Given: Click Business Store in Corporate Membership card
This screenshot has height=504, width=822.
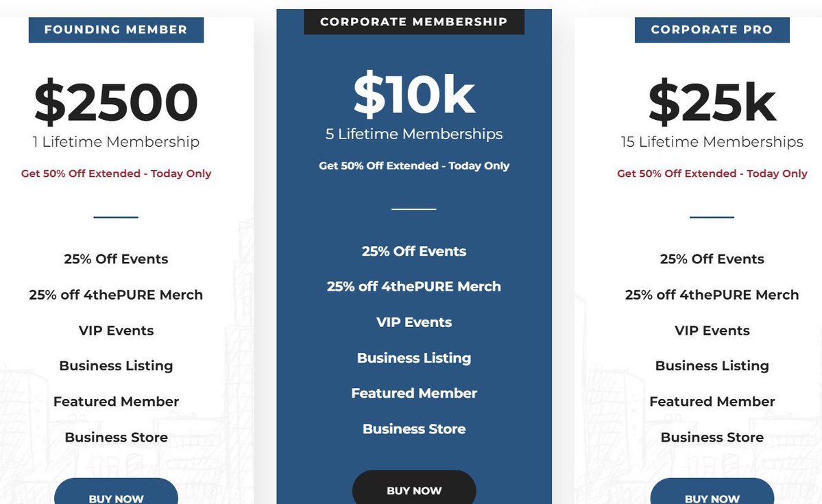Looking at the screenshot, I should 413,429.
